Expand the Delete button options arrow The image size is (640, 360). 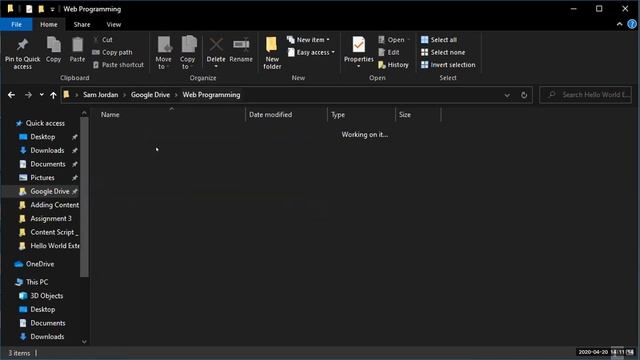pos(216,67)
